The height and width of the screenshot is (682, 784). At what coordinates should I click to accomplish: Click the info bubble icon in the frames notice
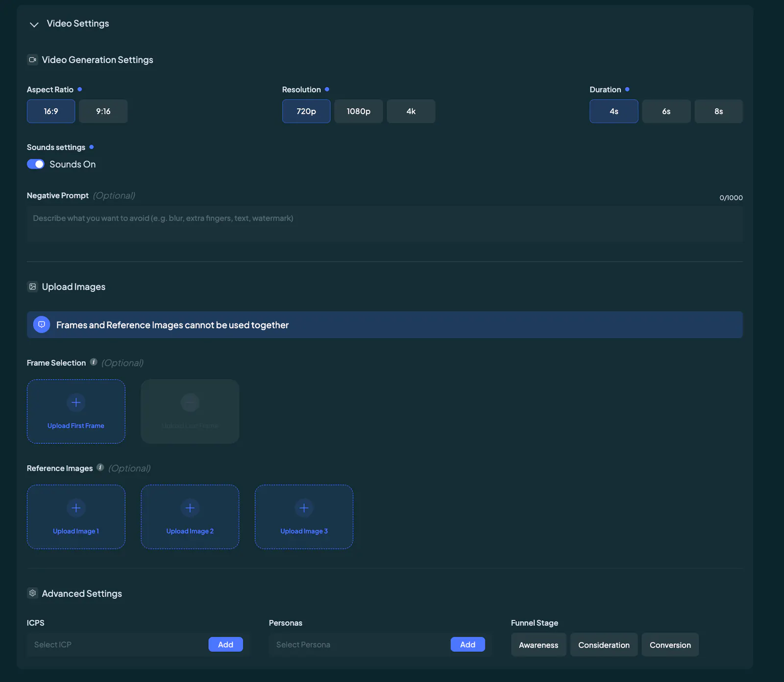pyautogui.click(x=42, y=324)
